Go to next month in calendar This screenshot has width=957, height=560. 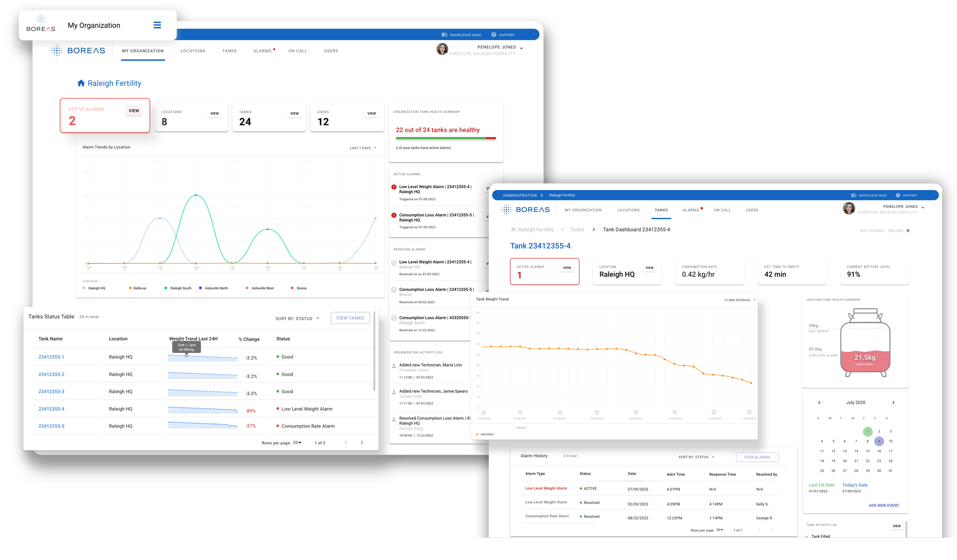click(893, 402)
